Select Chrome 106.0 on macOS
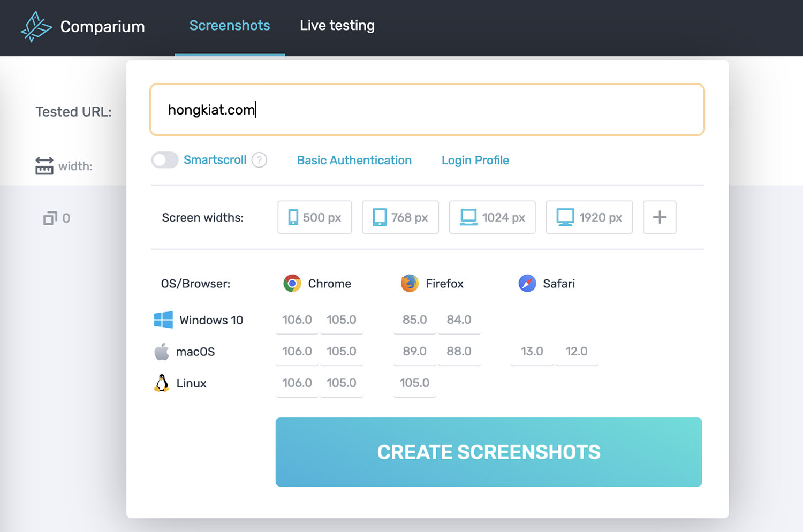This screenshot has height=532, width=803. coord(297,352)
